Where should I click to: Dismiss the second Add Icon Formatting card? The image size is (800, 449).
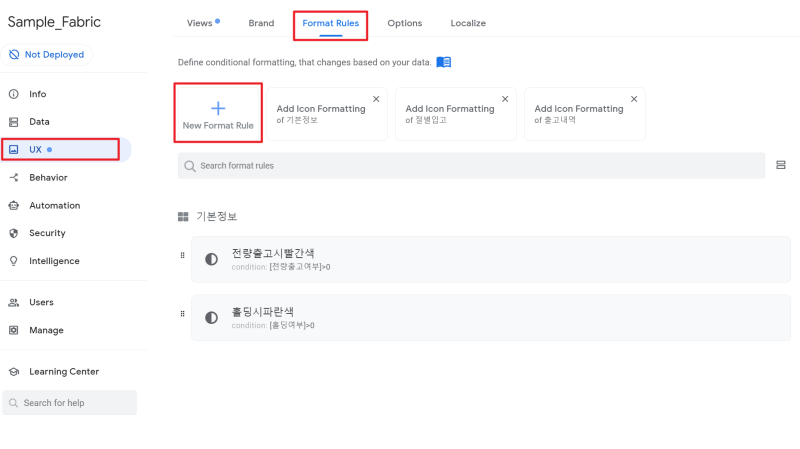tap(505, 99)
